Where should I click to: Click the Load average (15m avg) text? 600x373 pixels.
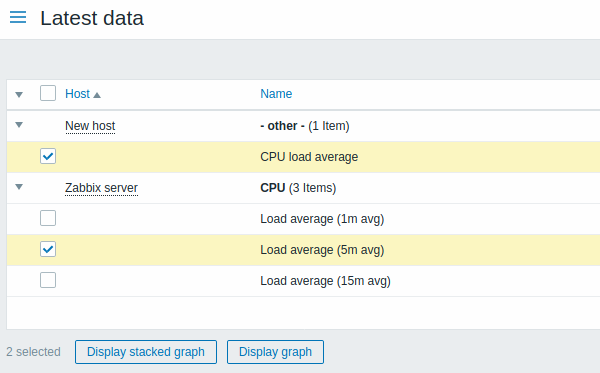pyautogui.click(x=325, y=281)
